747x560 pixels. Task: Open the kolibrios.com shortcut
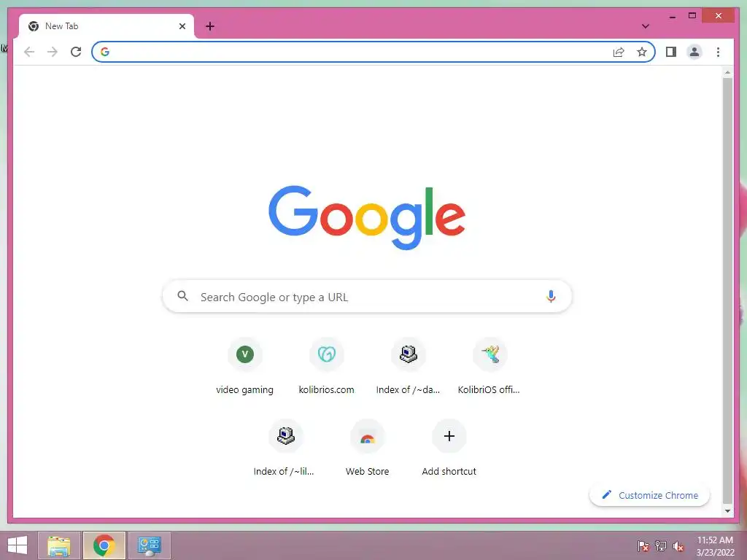click(326, 367)
